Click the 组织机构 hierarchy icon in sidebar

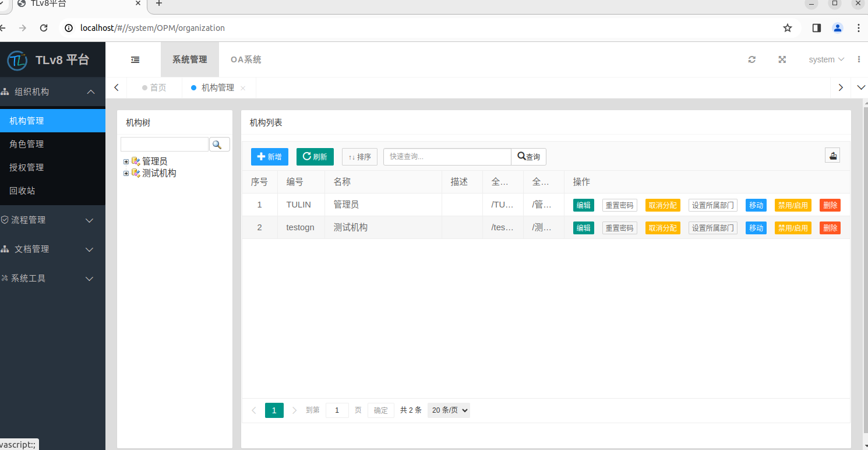tap(5, 92)
